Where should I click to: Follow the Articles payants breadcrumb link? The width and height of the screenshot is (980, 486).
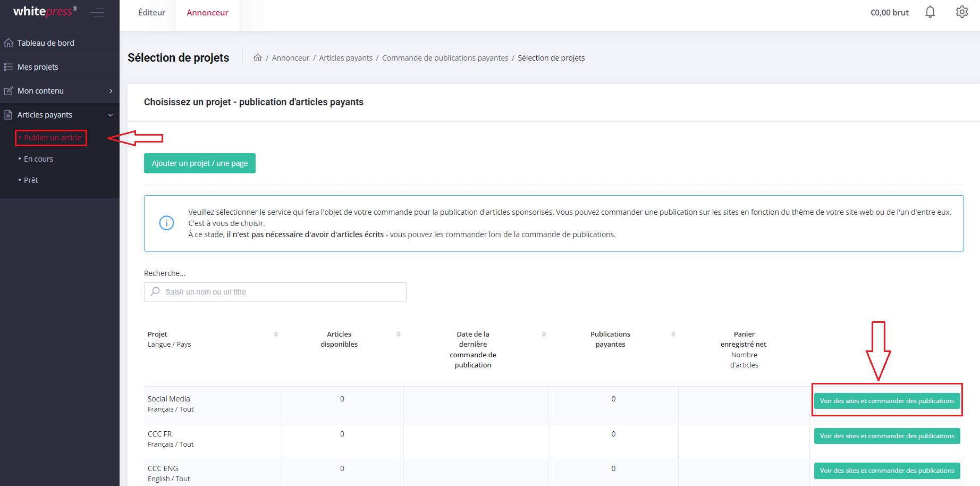click(345, 58)
